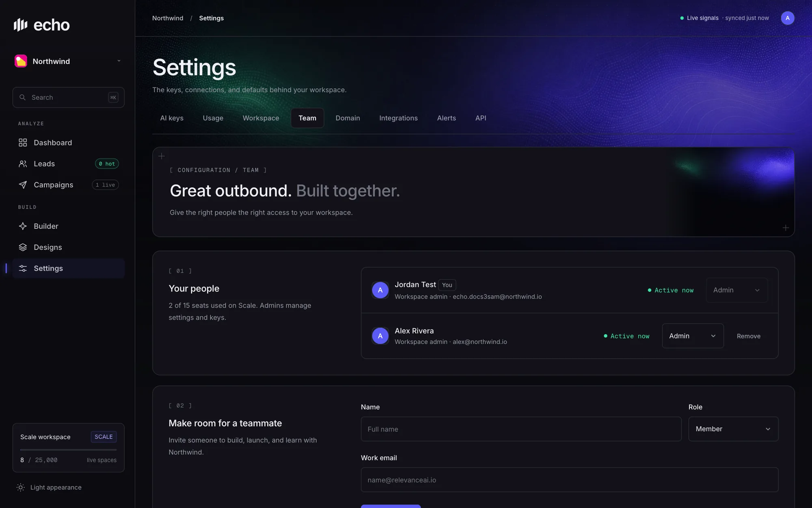
Task: Click Alex Rivera's 'Active now' status
Action: 626,336
